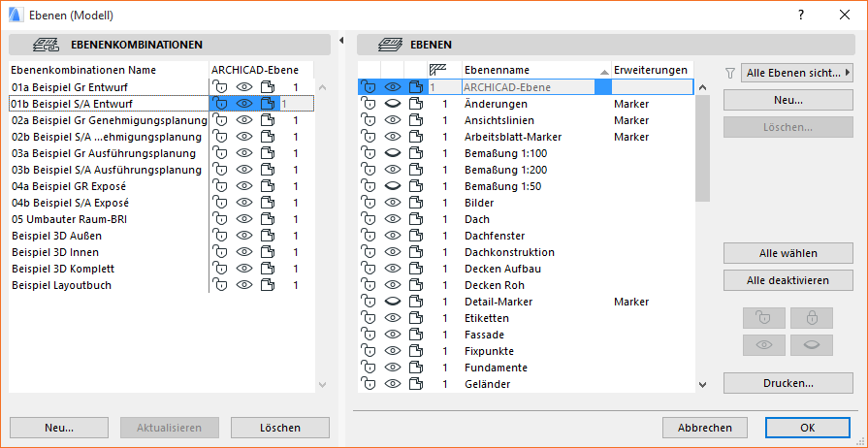Hide the Dachkonstruktion layer via eye icon

pos(393,252)
